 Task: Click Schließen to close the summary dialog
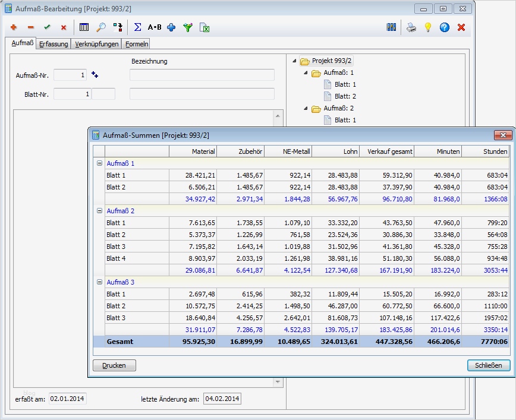tap(488, 365)
